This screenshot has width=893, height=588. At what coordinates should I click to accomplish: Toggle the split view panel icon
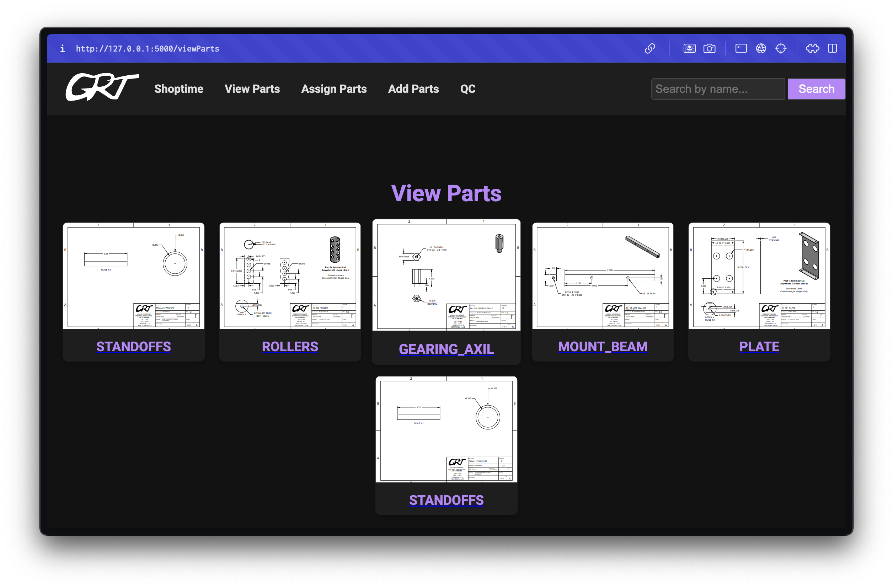coord(832,48)
